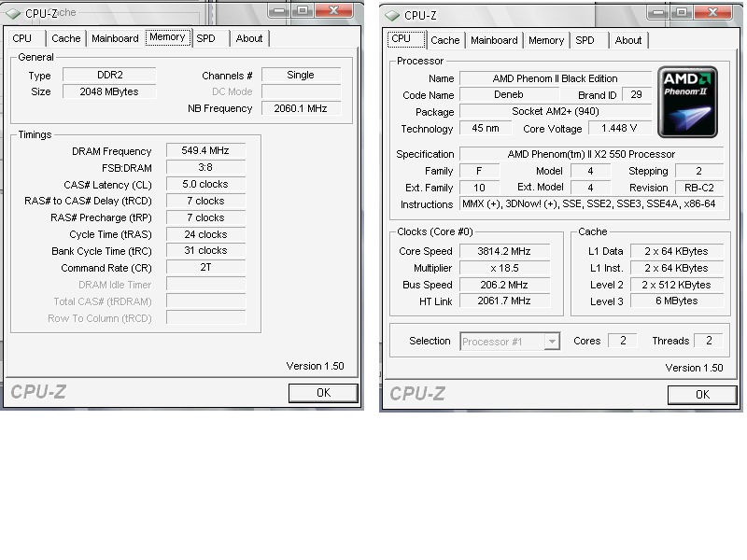
Task: Click the CAS# Latency value 5.0 clocks
Action: pyautogui.click(x=205, y=184)
